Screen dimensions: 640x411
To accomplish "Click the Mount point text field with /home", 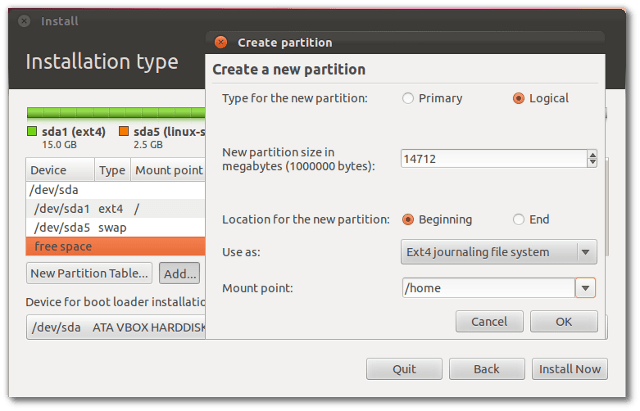I will 489,288.
